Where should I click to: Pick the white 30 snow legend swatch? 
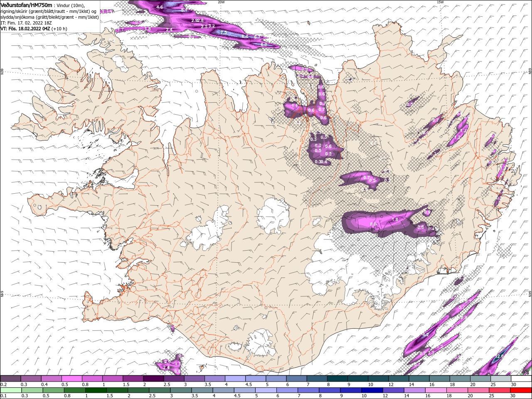point(521,379)
